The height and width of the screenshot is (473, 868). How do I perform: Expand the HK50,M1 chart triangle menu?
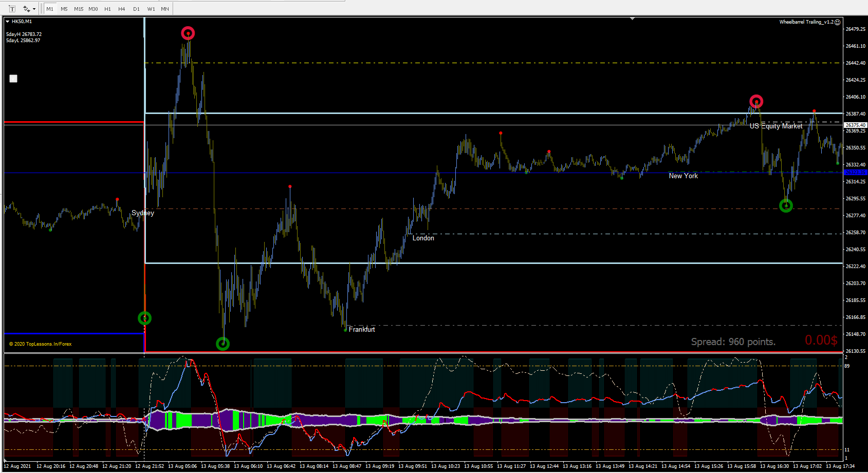(x=8, y=22)
